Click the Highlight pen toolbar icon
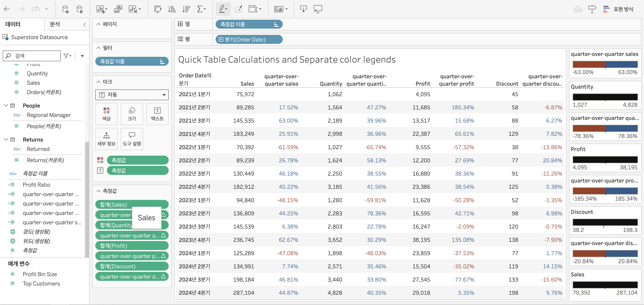Viewport: 644px width, 305px height. click(x=221, y=9)
